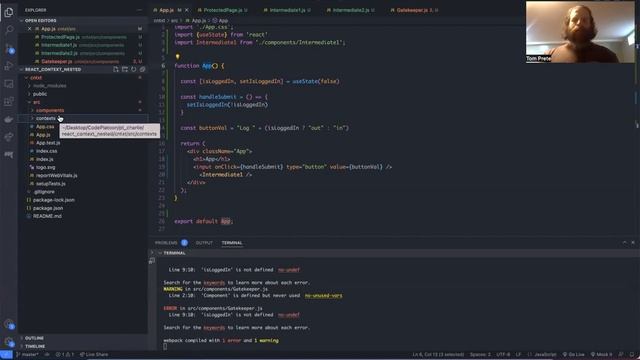
Task: Maximize the terminal panel with the caret icon
Action: point(624,243)
